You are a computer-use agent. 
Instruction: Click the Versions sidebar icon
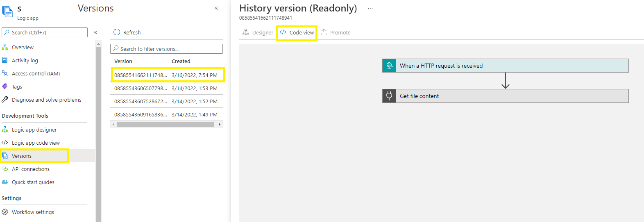point(5,156)
